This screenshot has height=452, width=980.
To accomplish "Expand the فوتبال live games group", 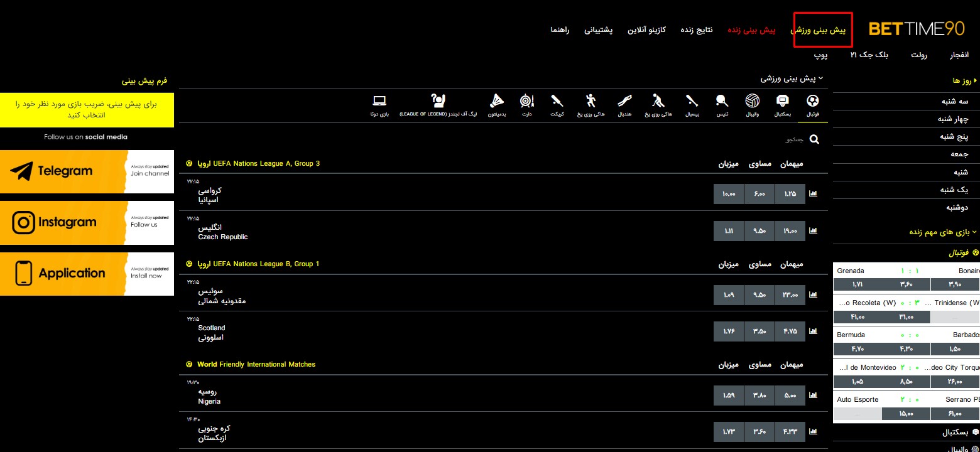I will [964, 253].
